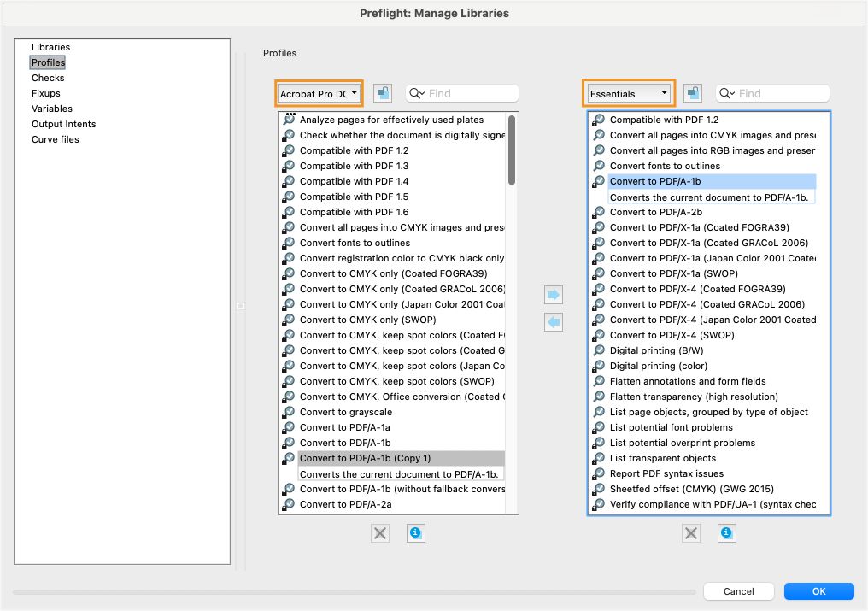The image size is (868, 611).
Task: Open profile info for the selected left profile
Action: point(416,532)
